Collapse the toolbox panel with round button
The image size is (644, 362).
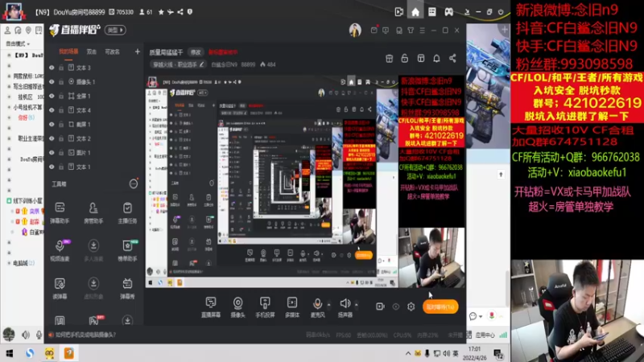[134, 184]
